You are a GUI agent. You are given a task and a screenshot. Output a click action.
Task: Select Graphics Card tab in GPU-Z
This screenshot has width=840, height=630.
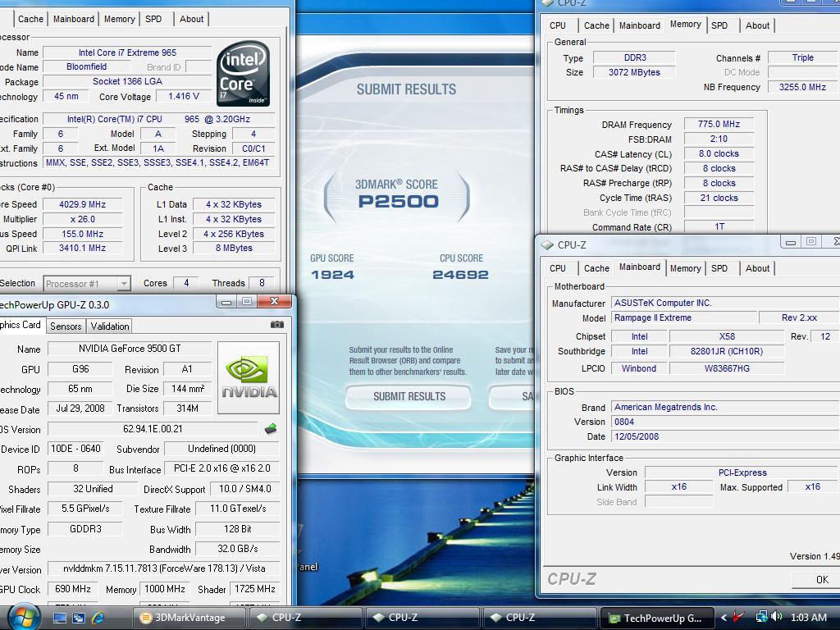tap(21, 325)
